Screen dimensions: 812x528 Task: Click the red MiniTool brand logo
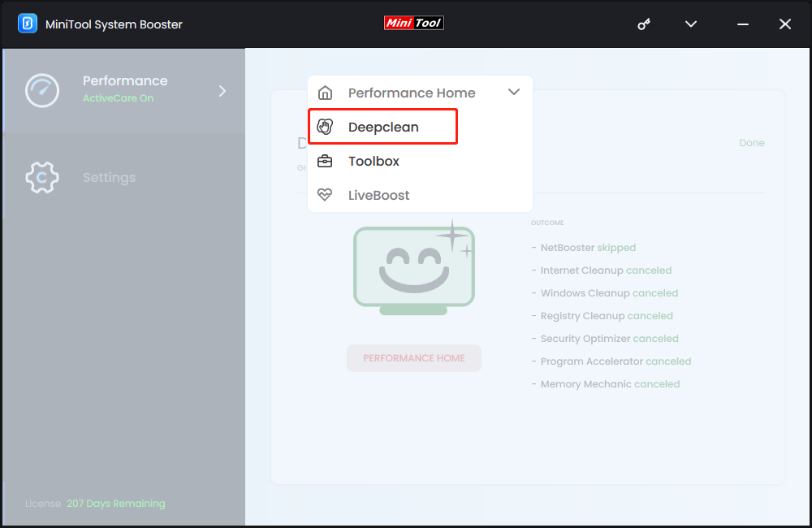pos(414,24)
